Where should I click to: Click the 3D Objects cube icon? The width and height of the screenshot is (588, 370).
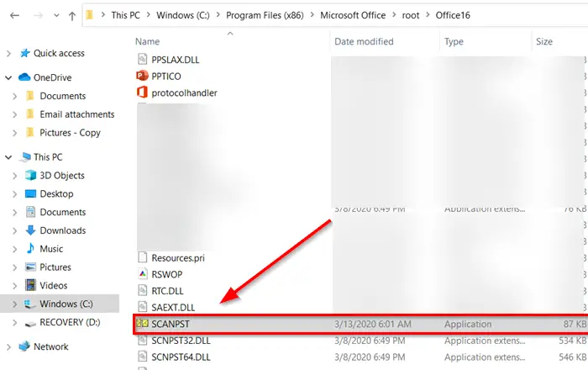point(30,175)
